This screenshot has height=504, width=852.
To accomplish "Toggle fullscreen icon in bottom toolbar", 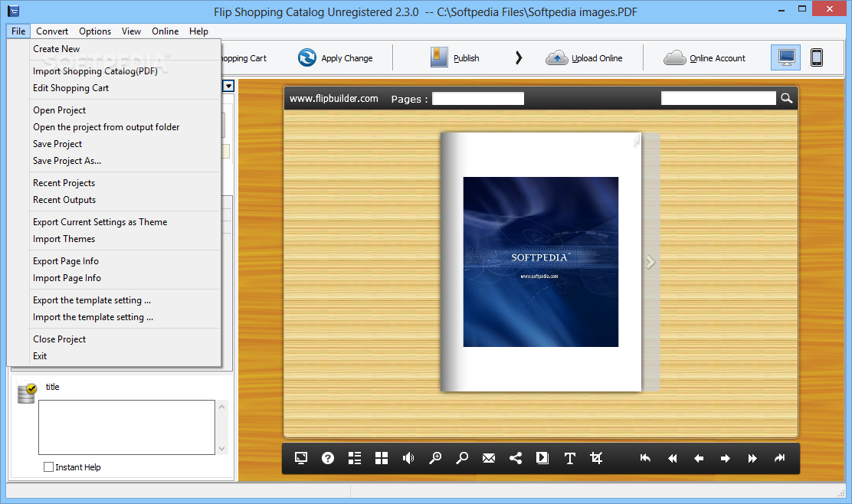I will click(x=301, y=458).
